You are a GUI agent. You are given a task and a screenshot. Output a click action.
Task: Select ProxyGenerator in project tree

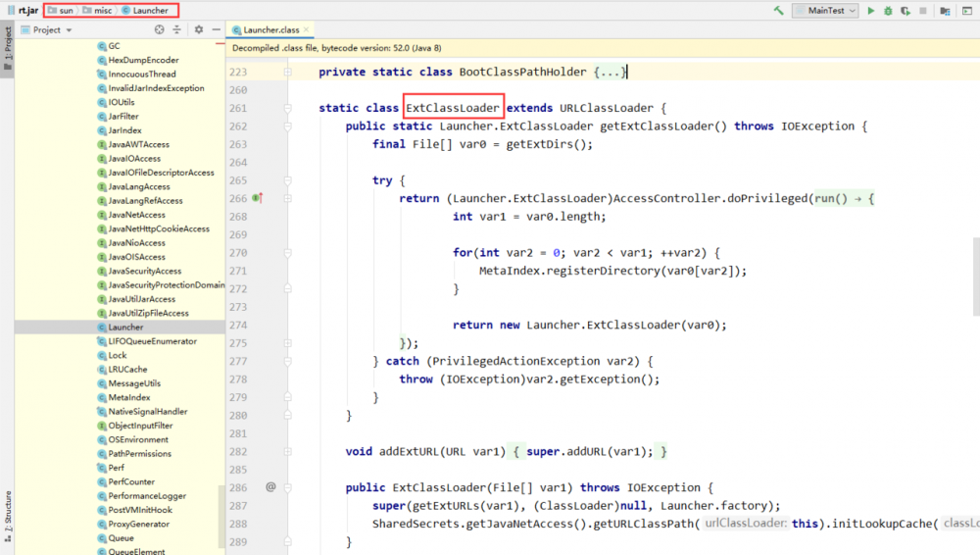133,525
